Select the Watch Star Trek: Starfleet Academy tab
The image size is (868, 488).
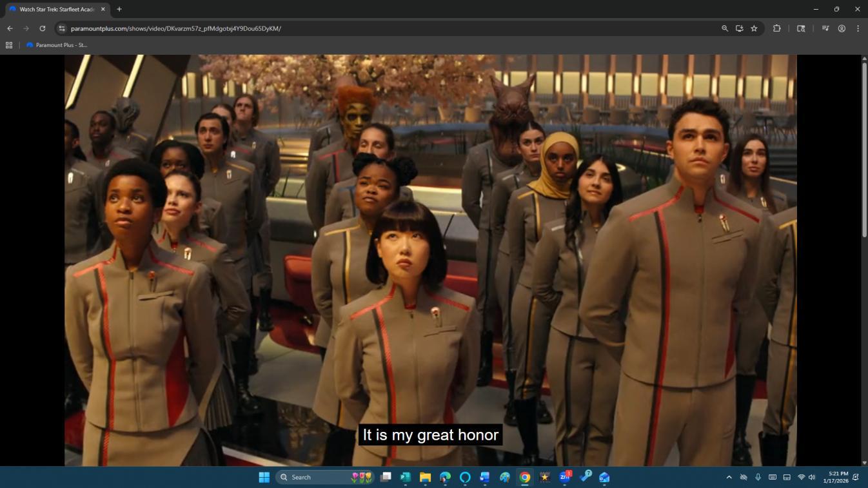pos(57,9)
